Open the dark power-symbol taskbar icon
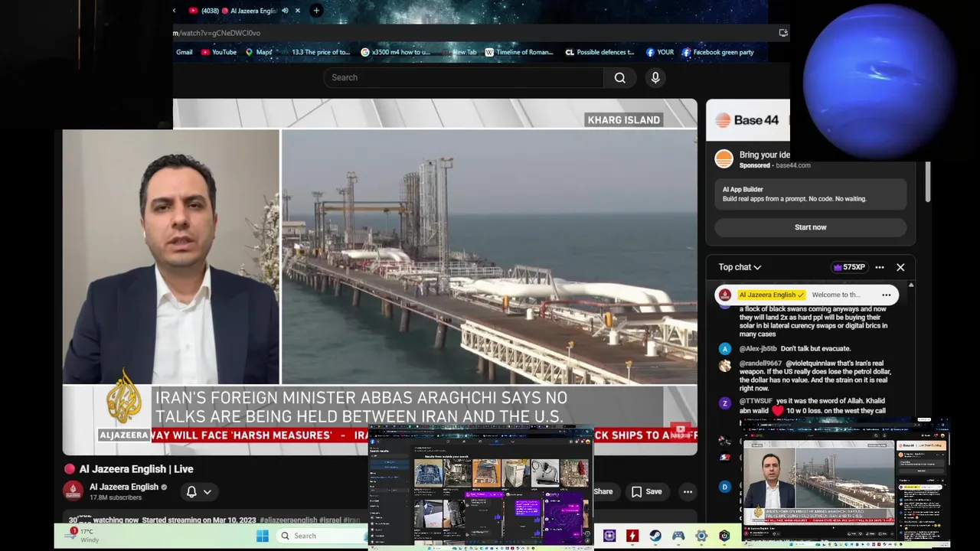Viewport: 980px width, 551px height. pos(724,536)
